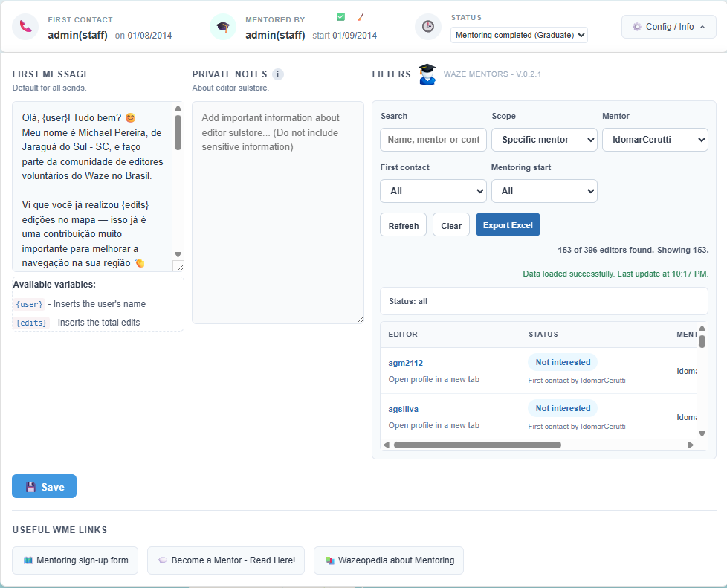Open the Wazeopedia about Mentoring link
The height and width of the screenshot is (588, 727).
coord(389,560)
